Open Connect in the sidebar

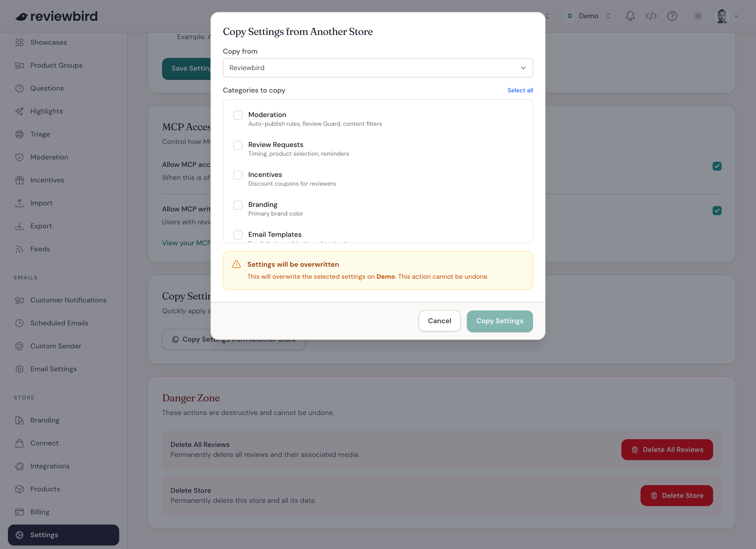[x=44, y=443]
